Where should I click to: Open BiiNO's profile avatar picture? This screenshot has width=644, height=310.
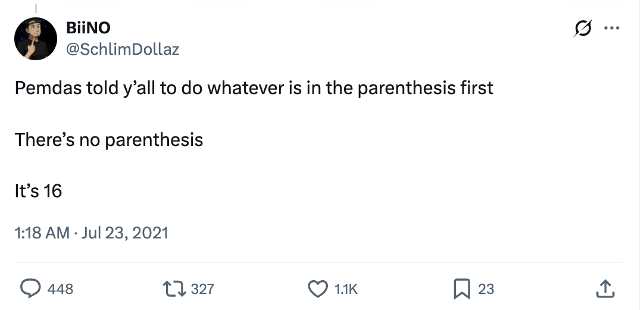click(35, 39)
